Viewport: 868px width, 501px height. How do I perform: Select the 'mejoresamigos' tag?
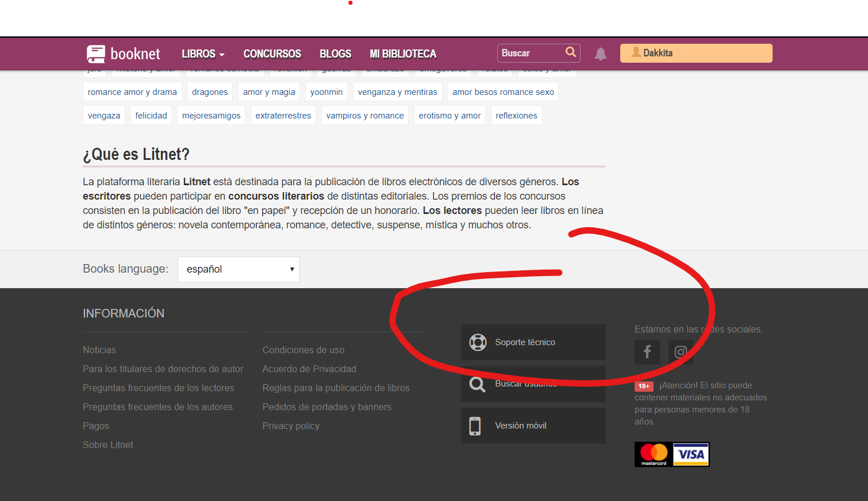click(212, 116)
